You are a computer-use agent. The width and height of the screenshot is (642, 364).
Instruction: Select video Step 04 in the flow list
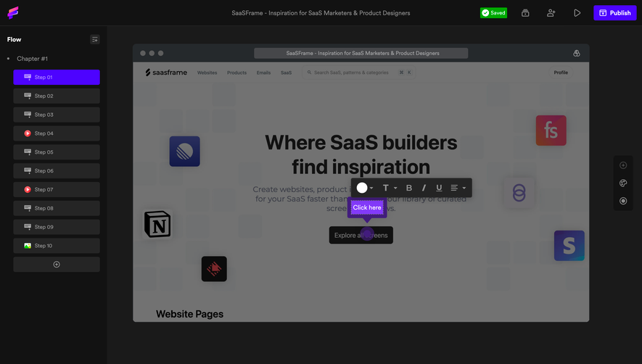[57, 133]
